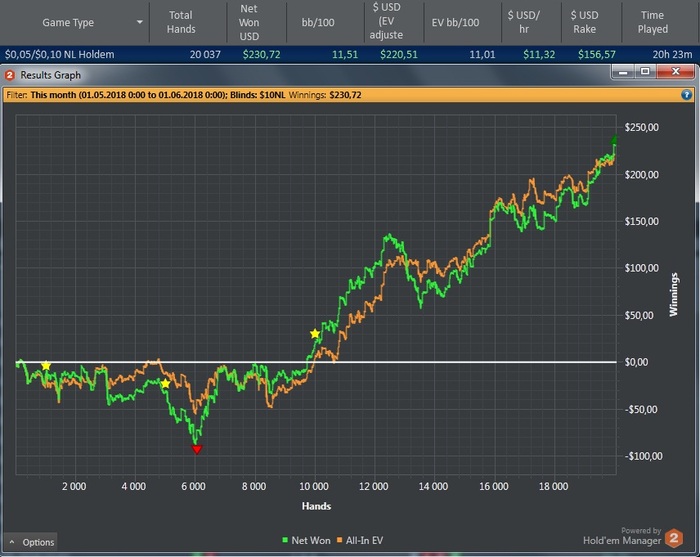Screen dimensions: 700x557
Task: Open the Game Type column dropdown arrow
Action: tap(140, 22)
